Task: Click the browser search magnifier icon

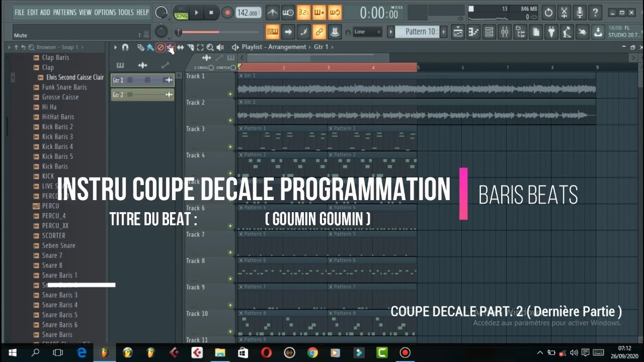Action: point(31,47)
